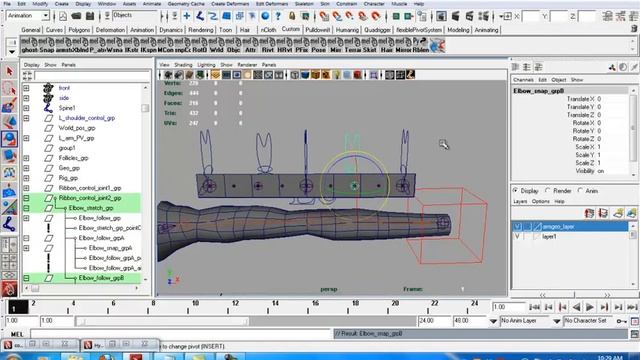Image resolution: width=640 pixels, height=360 pixels.
Task: Toggle visibility V of armgeo_layer
Action: (x=517, y=227)
